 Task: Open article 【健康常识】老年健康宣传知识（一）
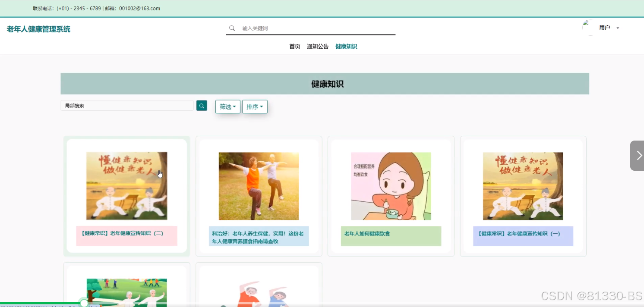click(519, 233)
